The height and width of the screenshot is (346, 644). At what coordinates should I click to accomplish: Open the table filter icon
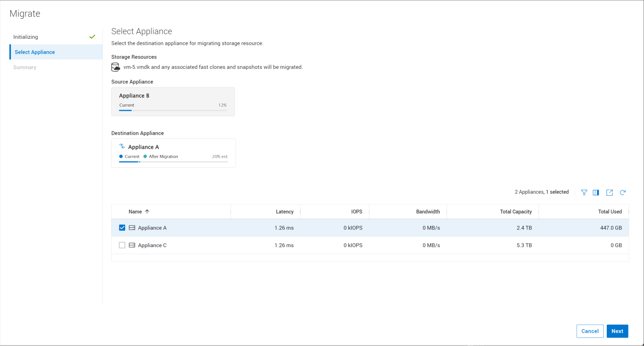(x=584, y=193)
